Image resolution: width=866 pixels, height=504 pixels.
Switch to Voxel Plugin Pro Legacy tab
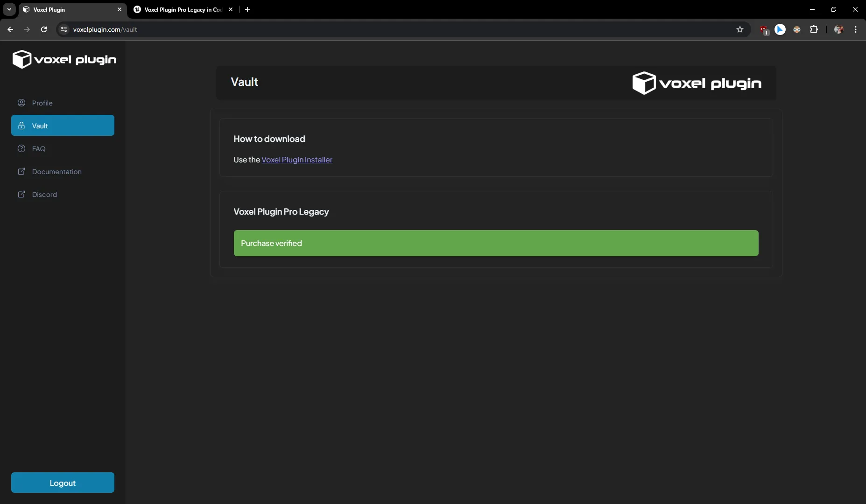pos(183,9)
